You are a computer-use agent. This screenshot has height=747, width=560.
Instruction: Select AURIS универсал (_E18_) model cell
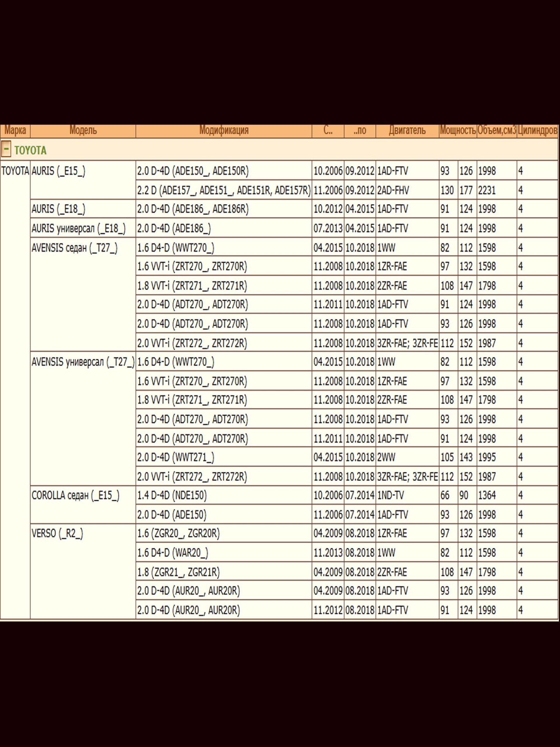pos(78,229)
